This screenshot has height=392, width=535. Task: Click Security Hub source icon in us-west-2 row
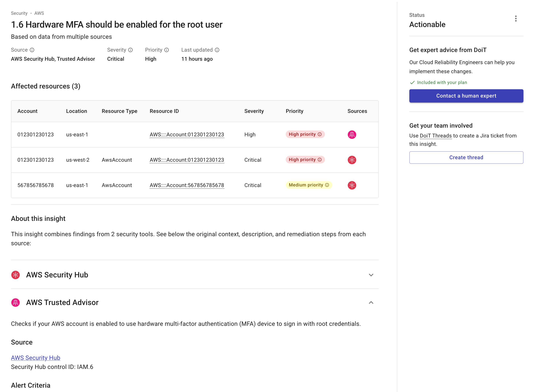pos(352,160)
